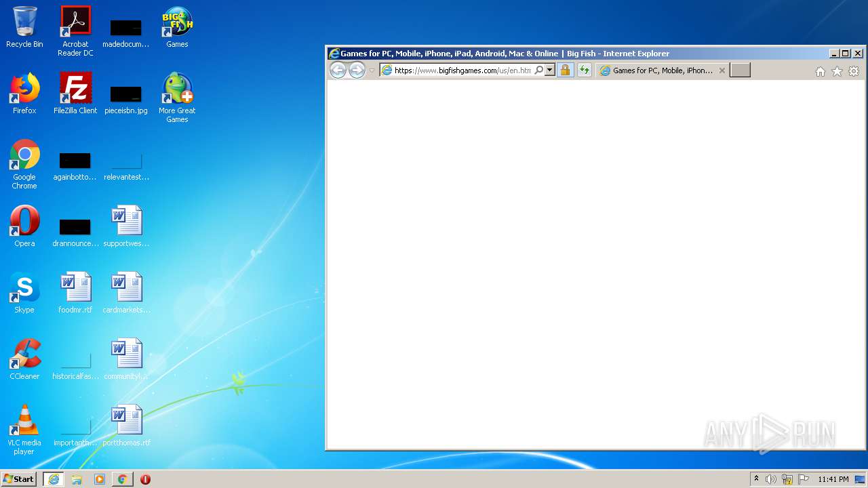The image size is (868, 488).
Task: Open the Action Center flag icon
Action: [x=804, y=479]
